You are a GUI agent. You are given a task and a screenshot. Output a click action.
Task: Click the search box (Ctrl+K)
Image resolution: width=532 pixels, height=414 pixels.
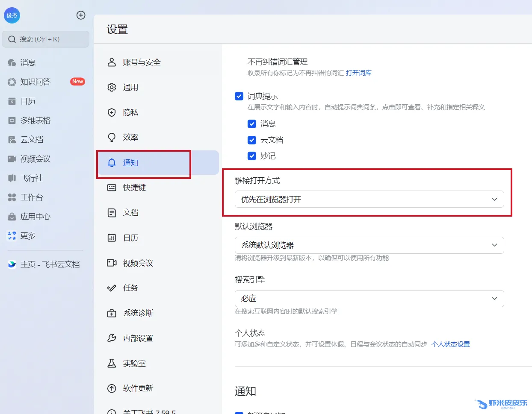pos(46,39)
